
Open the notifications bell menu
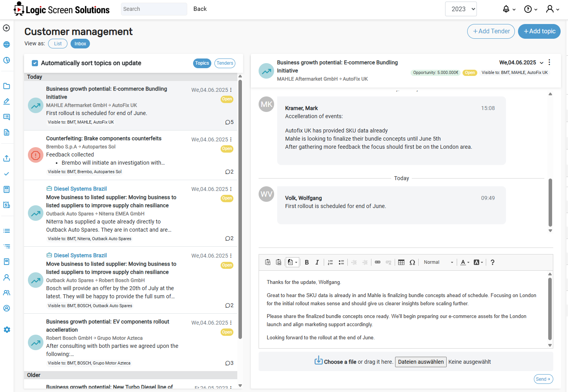509,9
